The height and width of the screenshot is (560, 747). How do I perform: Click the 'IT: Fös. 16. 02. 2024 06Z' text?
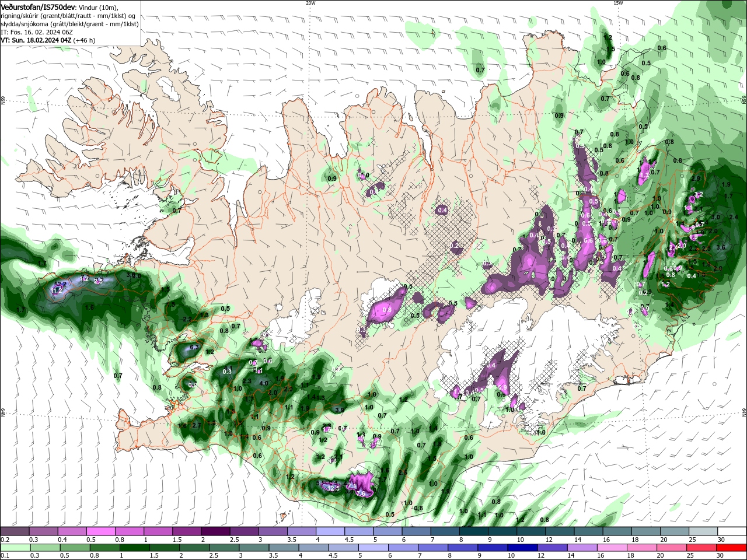[37, 32]
